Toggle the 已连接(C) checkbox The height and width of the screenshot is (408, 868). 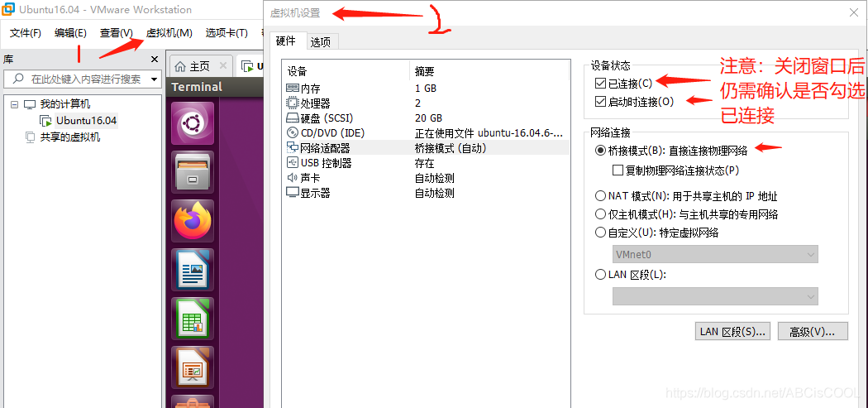click(x=601, y=84)
